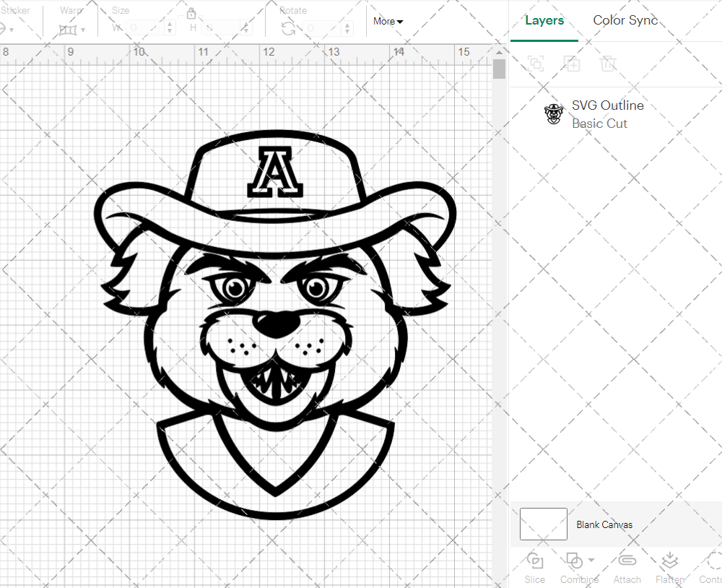The width and height of the screenshot is (722, 588).
Task: Switch to the Color Sync tab
Action: click(x=625, y=20)
